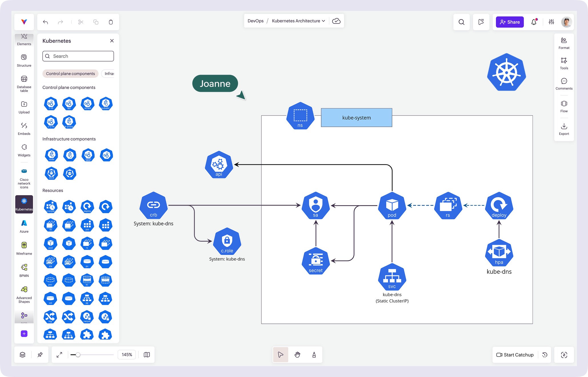
Task: Click the purple add library plus button
Action: click(24, 334)
